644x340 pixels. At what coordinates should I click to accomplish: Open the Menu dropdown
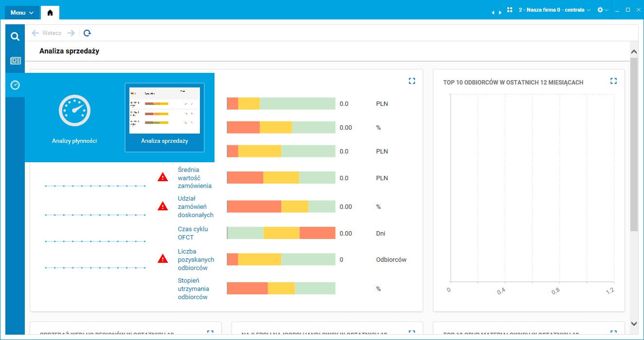pyautogui.click(x=22, y=13)
